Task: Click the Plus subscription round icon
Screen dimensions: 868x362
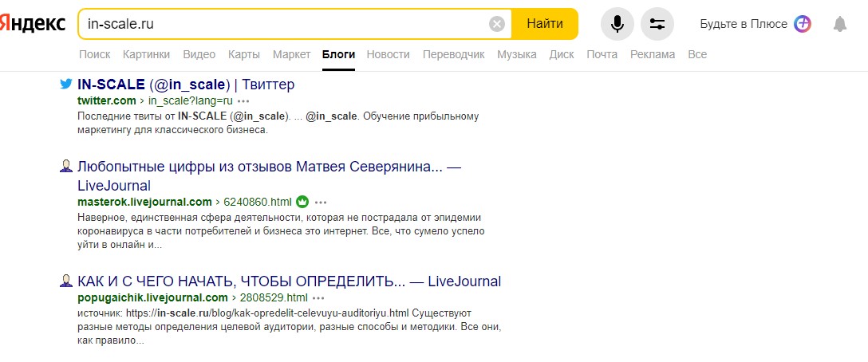Action: click(x=802, y=24)
